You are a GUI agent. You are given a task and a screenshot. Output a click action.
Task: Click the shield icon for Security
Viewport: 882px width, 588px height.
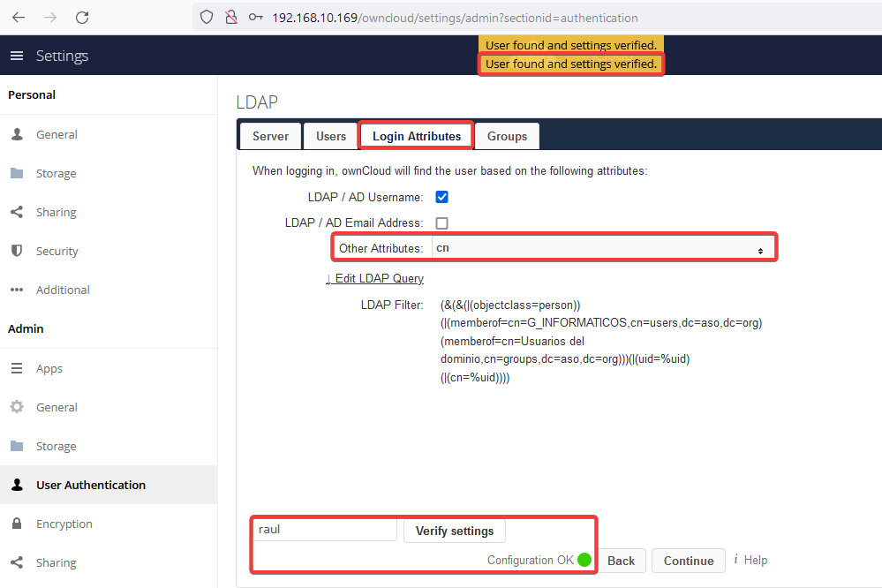[x=17, y=251]
